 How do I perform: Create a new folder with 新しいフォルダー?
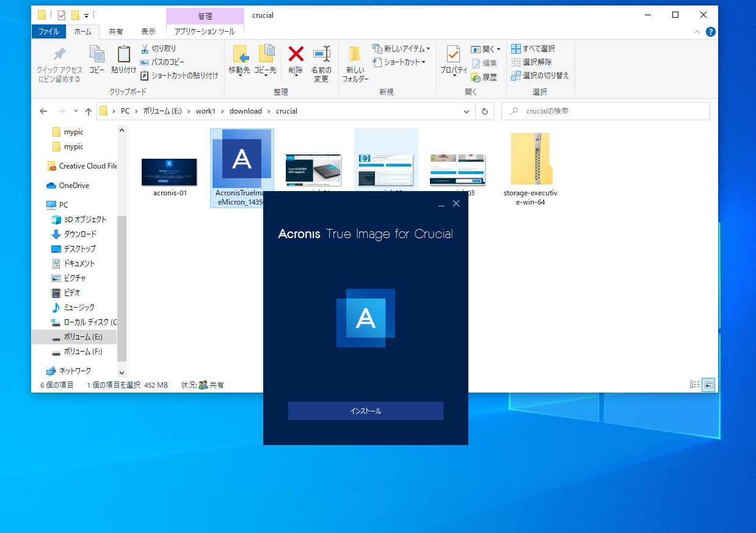click(x=355, y=64)
